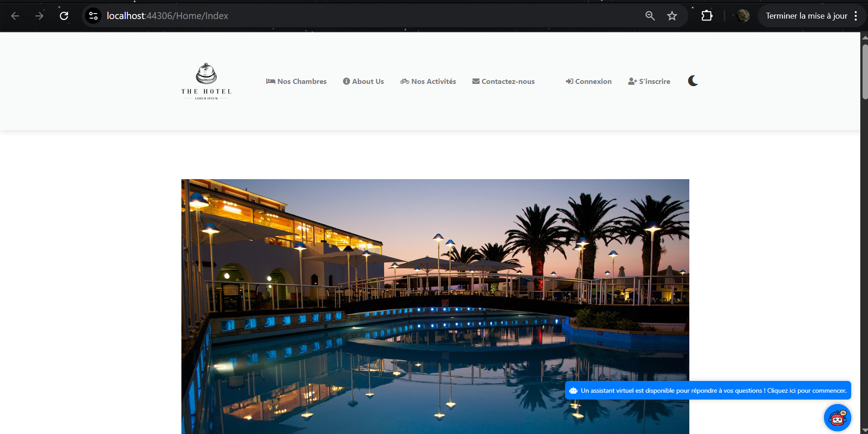Click the hotel pool hero image
Viewport: 868px width, 434px height.
pos(435,307)
